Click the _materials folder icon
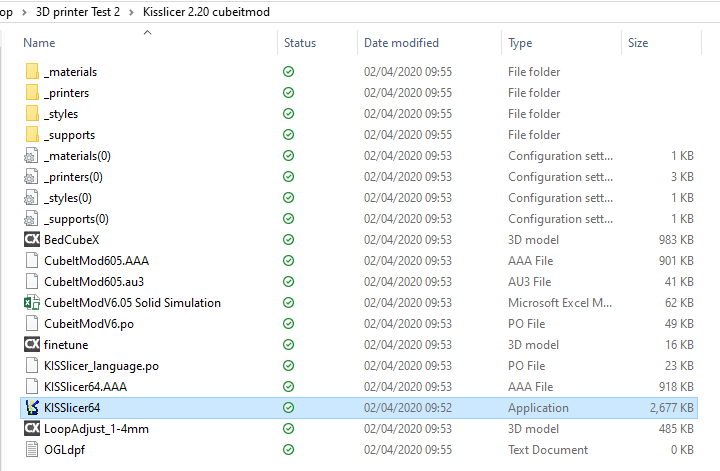This screenshot has height=471, width=720. click(x=32, y=72)
